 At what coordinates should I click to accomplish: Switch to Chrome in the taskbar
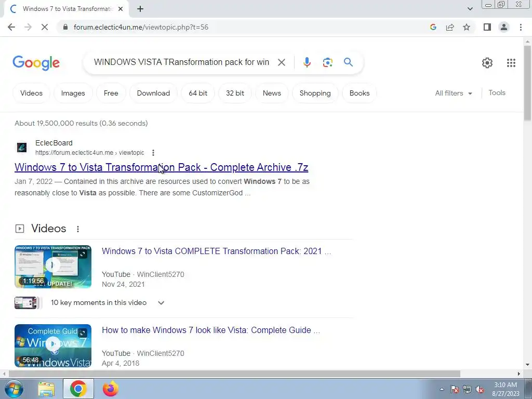[x=78, y=389]
